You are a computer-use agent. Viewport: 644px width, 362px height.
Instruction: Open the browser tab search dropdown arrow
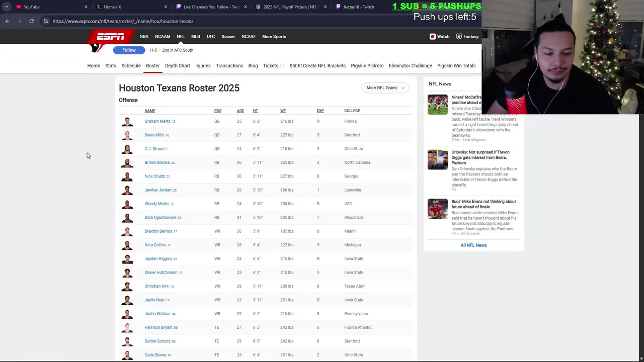(x=7, y=7)
